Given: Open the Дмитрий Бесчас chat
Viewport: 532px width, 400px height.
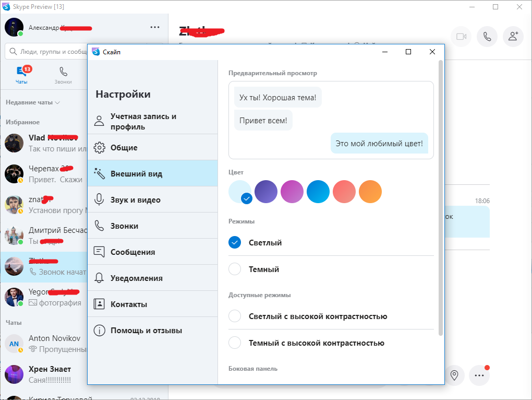Looking at the screenshot, I should pos(44,236).
